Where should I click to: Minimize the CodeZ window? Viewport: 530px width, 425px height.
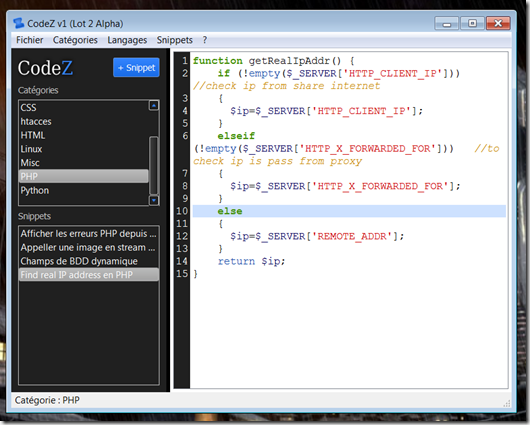(x=447, y=23)
